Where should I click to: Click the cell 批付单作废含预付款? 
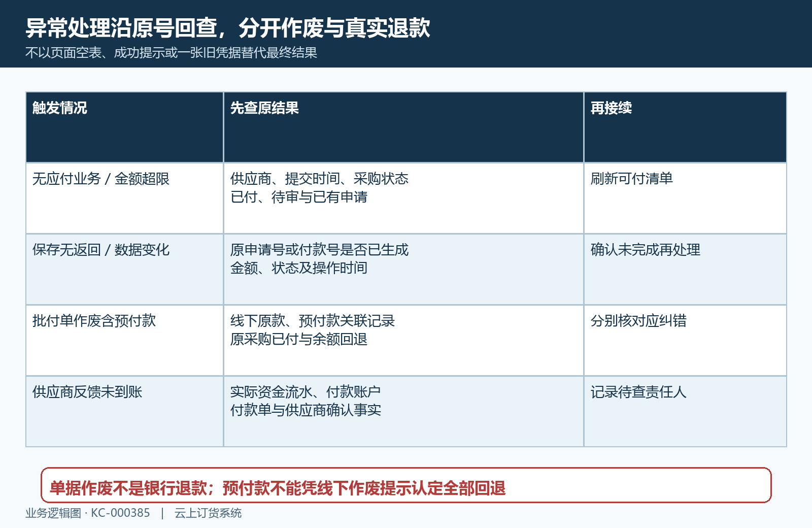point(124,340)
